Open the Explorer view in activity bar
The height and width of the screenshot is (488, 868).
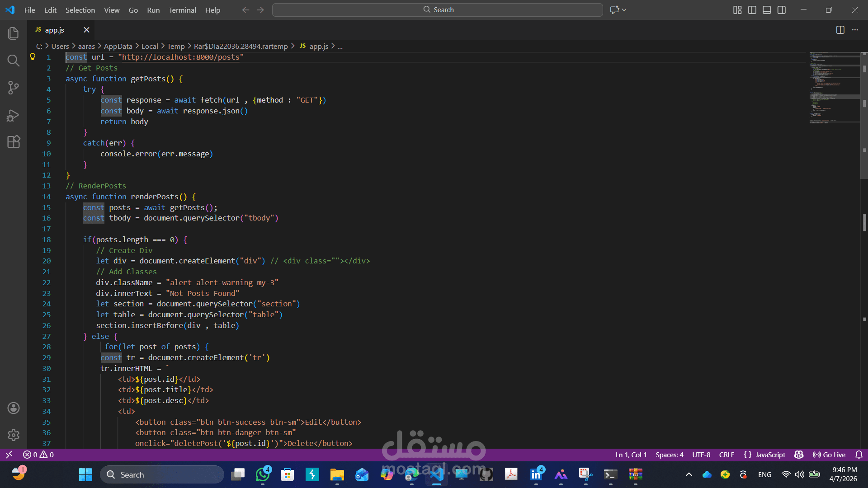click(x=14, y=33)
